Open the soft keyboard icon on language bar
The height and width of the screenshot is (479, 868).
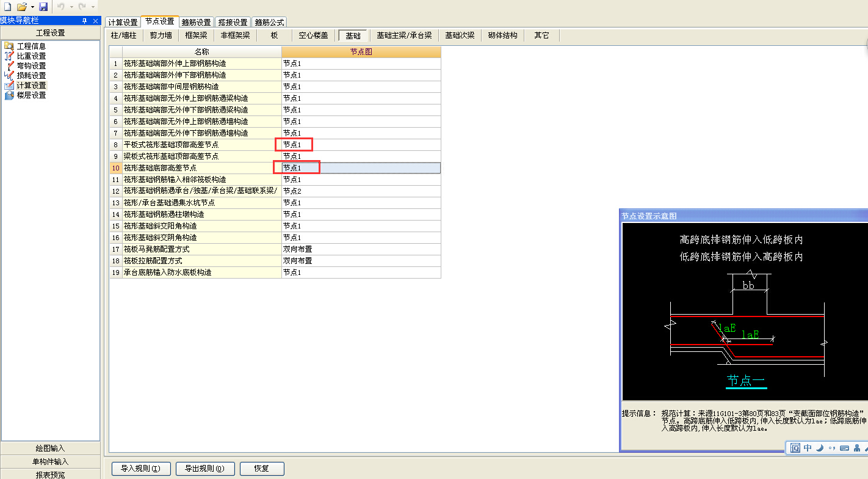pyautogui.click(x=845, y=448)
